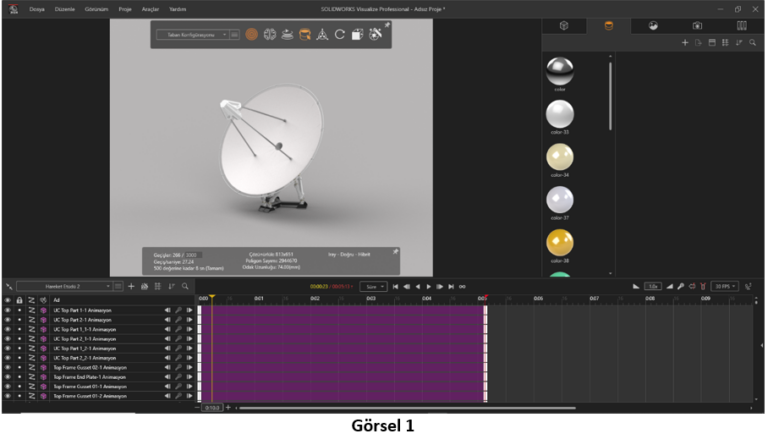Image resolution: width=768 pixels, height=439 pixels.
Task: Click the 0:10:0 timeline zoom field
Action: [211, 408]
